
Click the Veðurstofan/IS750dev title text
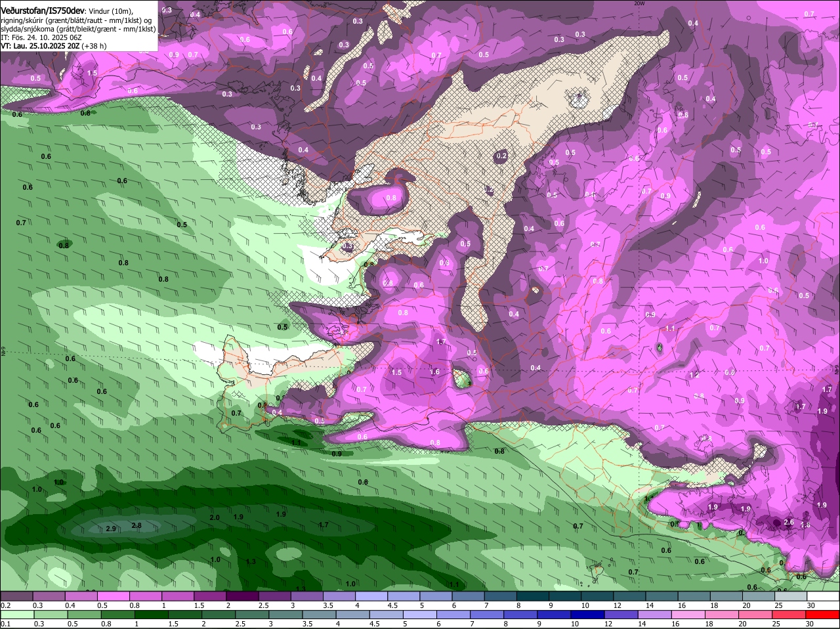click(43, 11)
